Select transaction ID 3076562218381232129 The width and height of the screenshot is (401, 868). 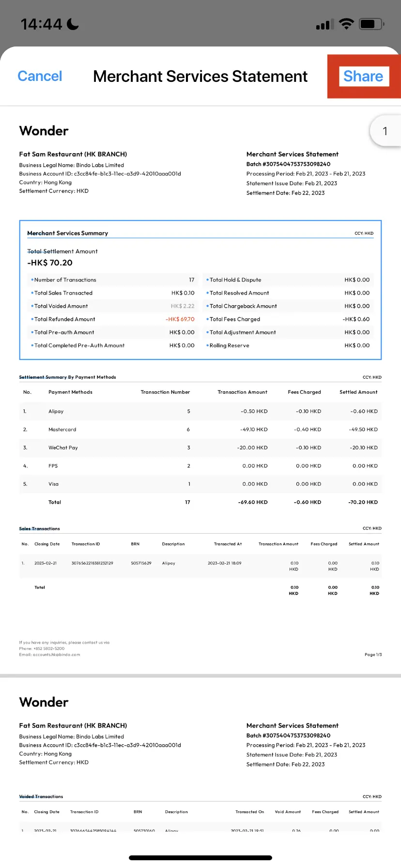pos(92,563)
